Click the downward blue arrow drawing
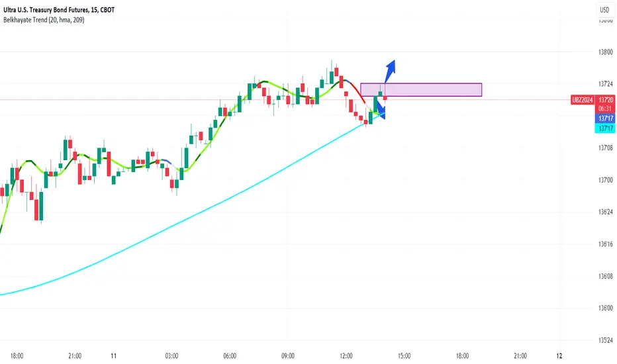 click(x=380, y=108)
